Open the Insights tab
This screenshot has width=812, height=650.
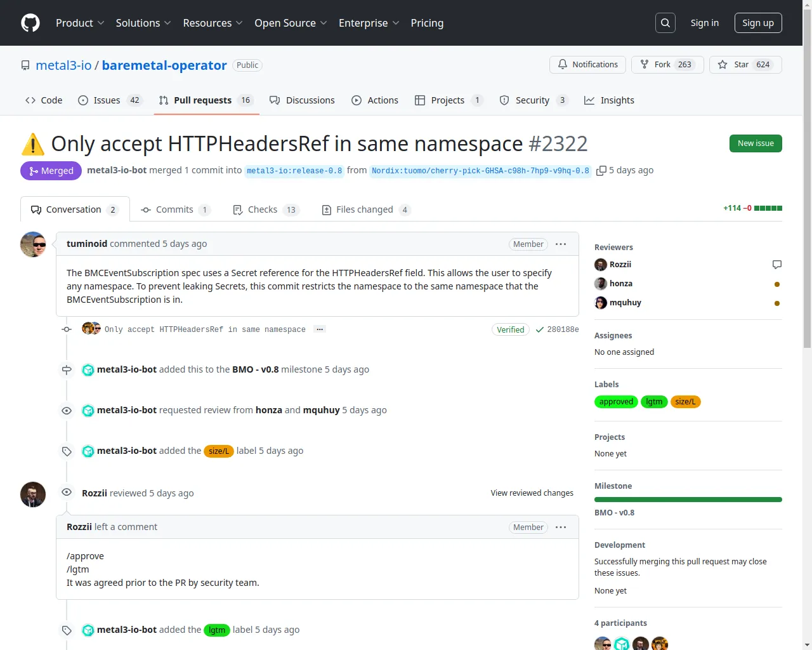tap(609, 100)
